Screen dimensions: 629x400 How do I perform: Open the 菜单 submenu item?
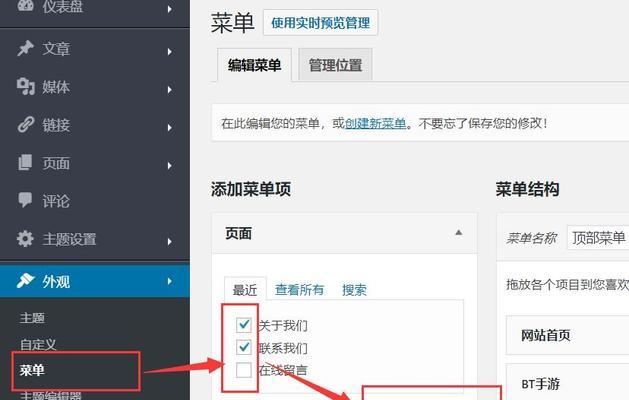click(32, 370)
